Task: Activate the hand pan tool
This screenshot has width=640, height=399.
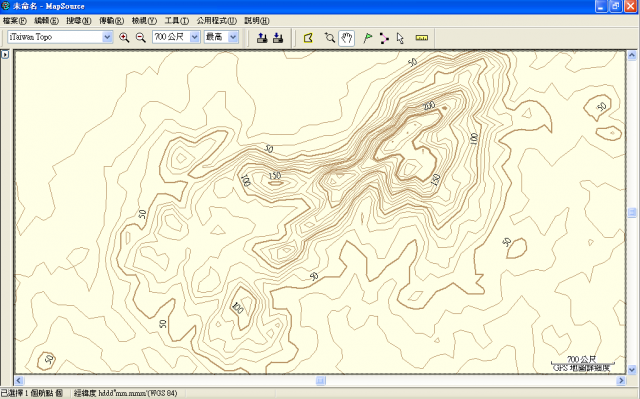Action: [347, 38]
